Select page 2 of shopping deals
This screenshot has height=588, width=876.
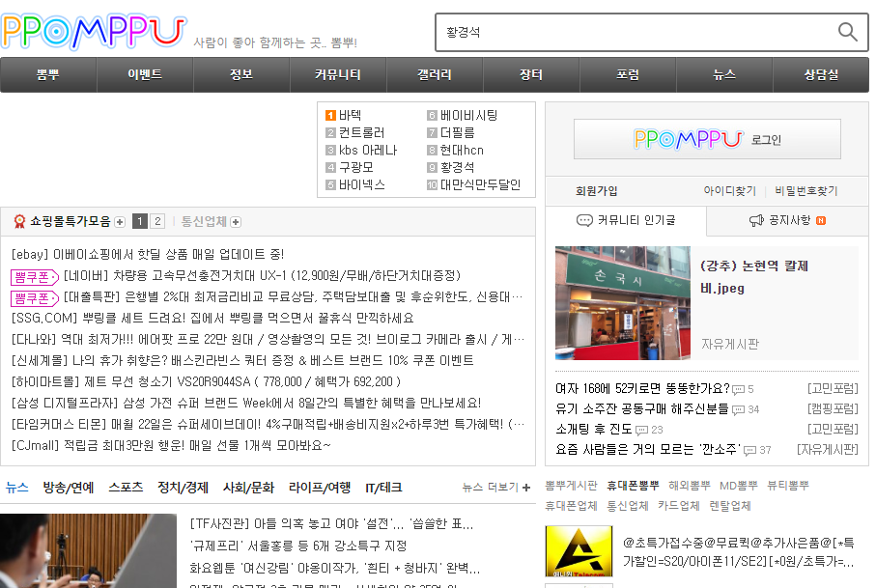(157, 222)
